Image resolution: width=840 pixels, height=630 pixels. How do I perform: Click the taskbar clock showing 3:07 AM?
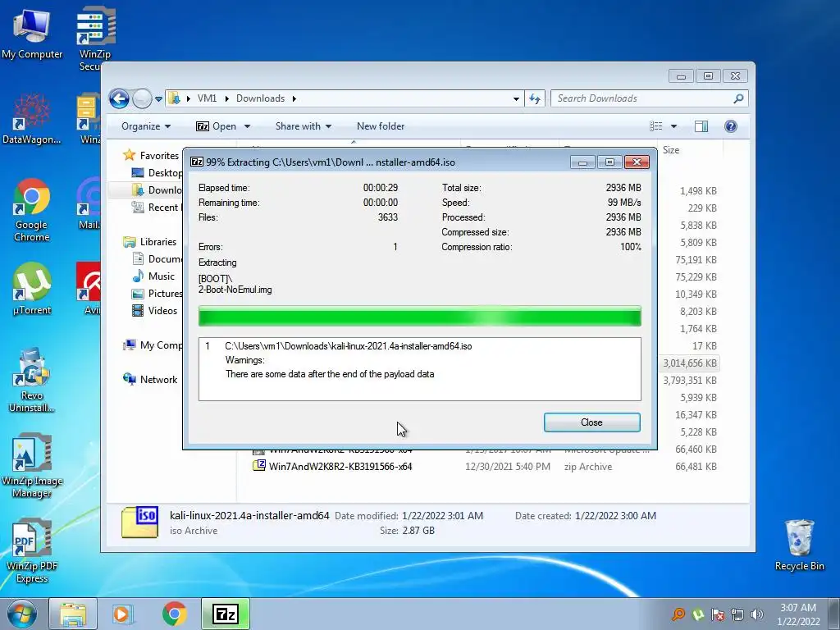click(x=797, y=614)
